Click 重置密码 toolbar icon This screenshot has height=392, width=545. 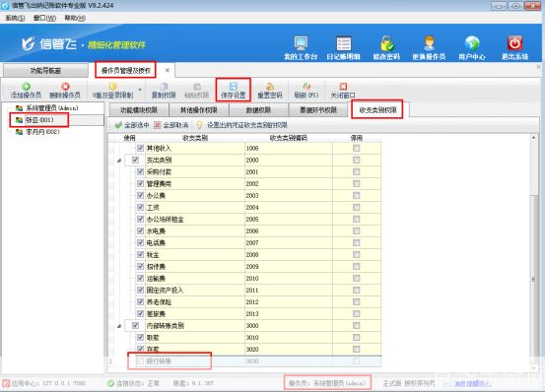point(270,86)
